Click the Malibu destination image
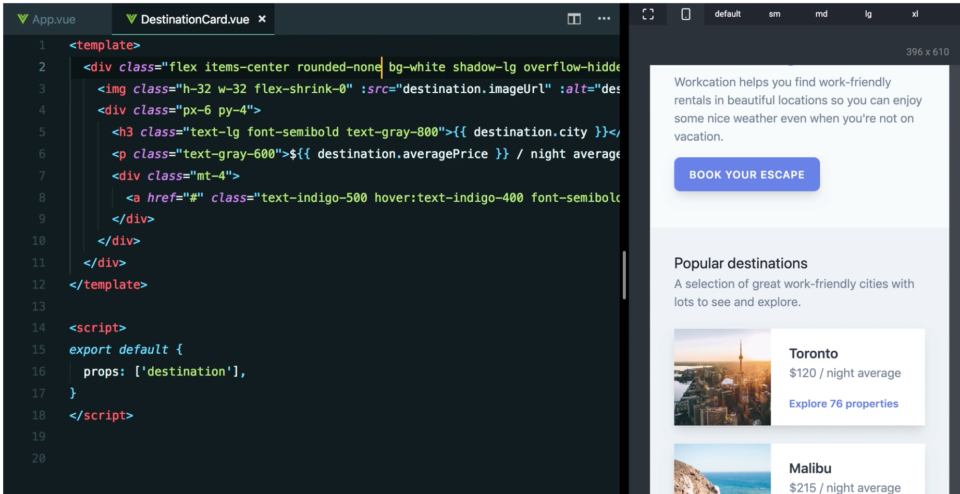Screen dimensions: 960x494 click(722, 469)
